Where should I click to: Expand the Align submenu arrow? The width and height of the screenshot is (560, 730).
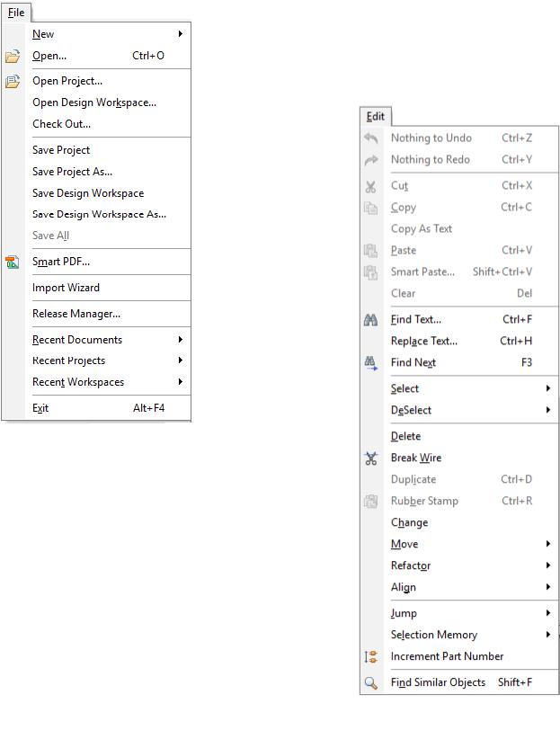coord(548,587)
